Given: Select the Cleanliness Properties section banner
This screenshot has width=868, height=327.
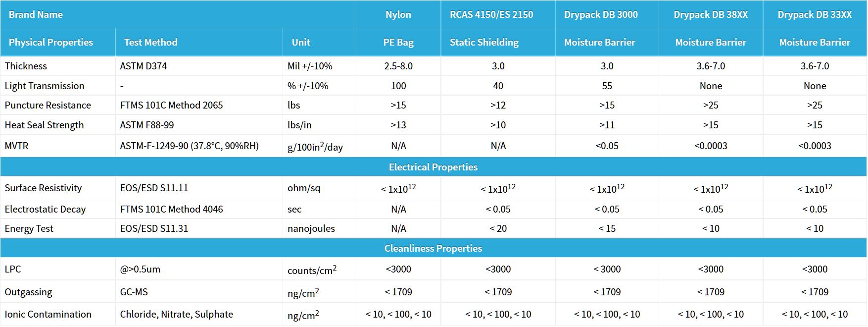Looking at the screenshot, I should click(433, 248).
